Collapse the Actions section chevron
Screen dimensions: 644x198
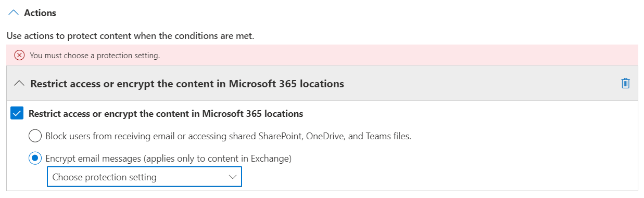[x=14, y=13]
